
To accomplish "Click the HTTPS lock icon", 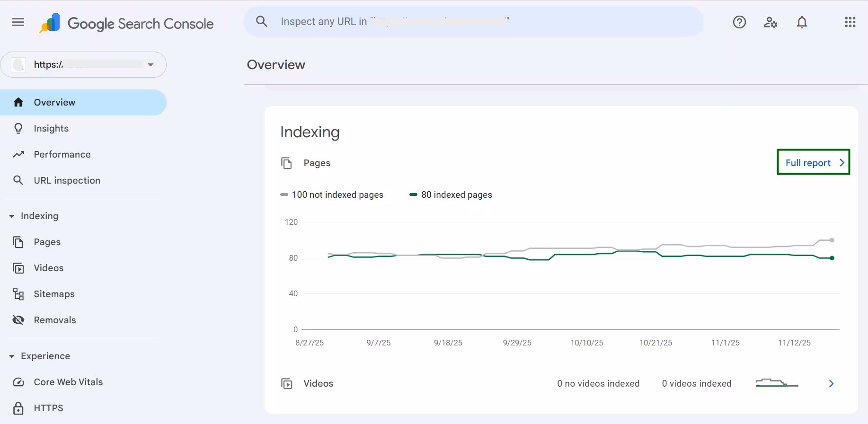I will (18, 408).
